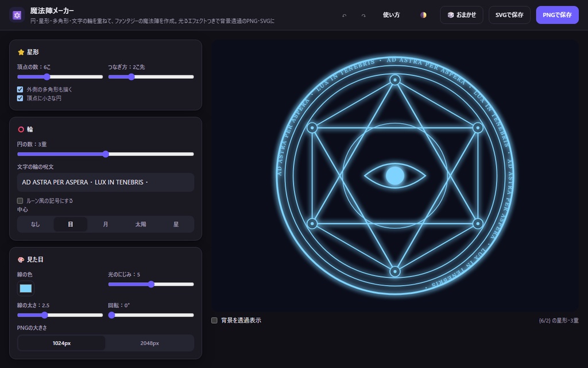Select 星 as the center symbol
Image resolution: width=588 pixels, height=368 pixels.
176,224
